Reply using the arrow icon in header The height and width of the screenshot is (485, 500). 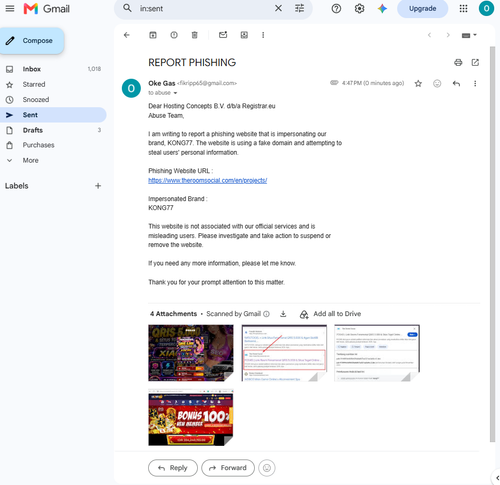coord(456,83)
